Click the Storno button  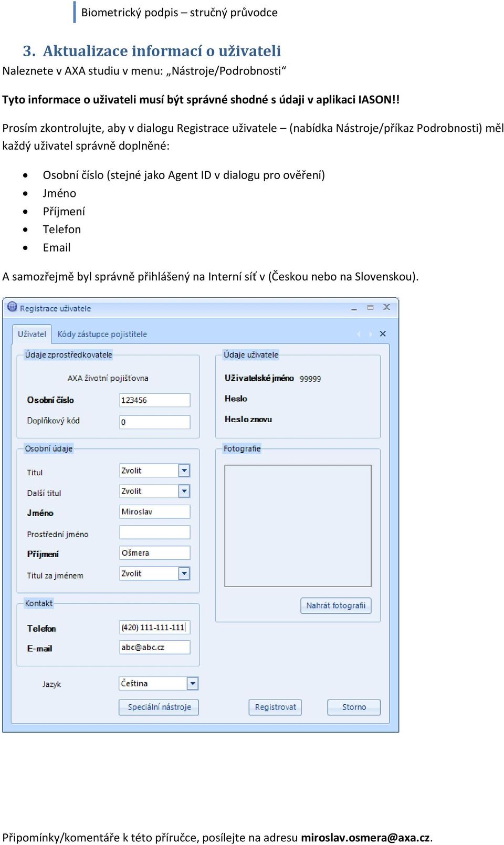click(354, 707)
